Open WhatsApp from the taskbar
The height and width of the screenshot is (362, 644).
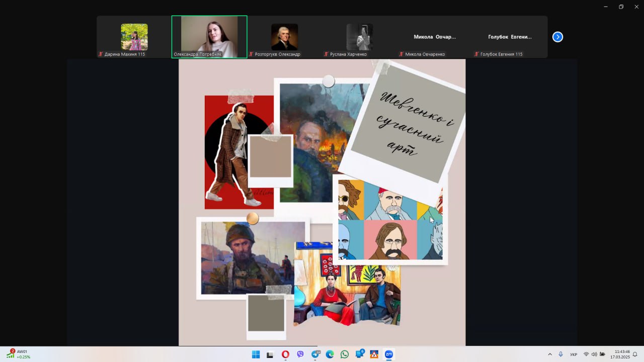[x=345, y=354]
